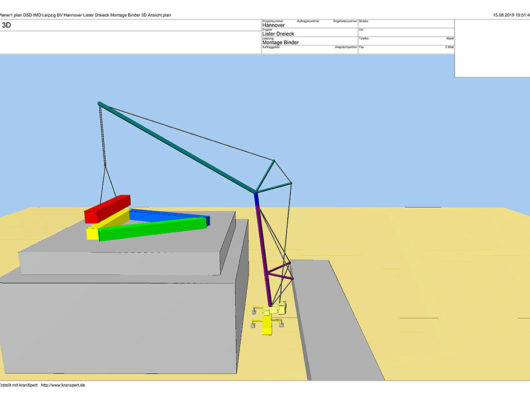
Task: Click the blue boom pivot joint
Action: (257, 199)
